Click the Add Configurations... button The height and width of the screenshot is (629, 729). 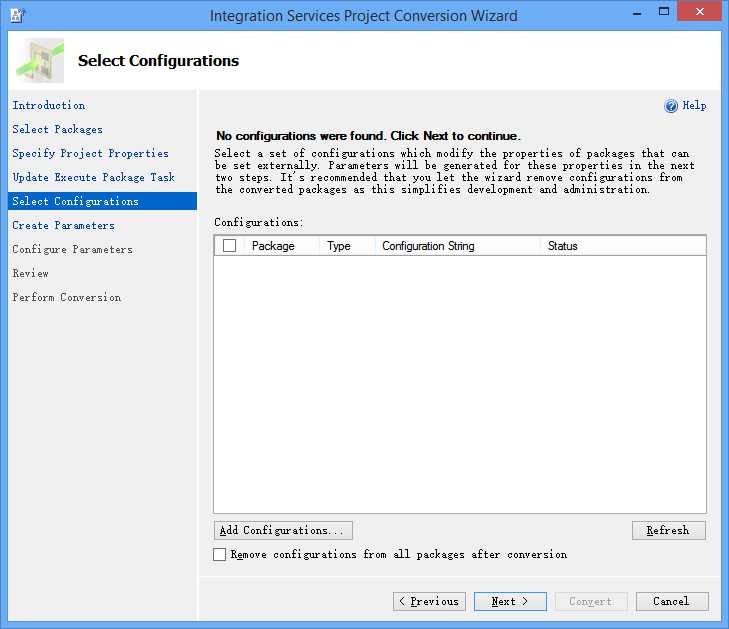coord(283,530)
